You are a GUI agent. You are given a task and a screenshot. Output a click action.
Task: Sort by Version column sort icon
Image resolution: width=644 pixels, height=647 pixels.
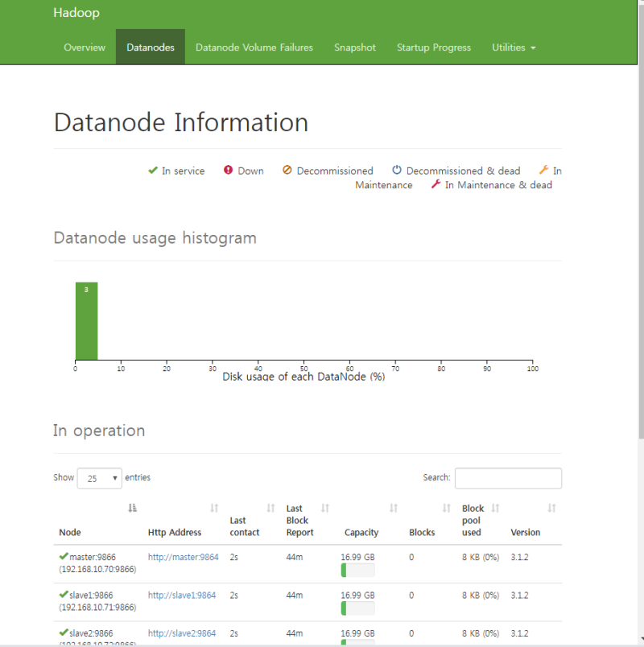point(551,508)
